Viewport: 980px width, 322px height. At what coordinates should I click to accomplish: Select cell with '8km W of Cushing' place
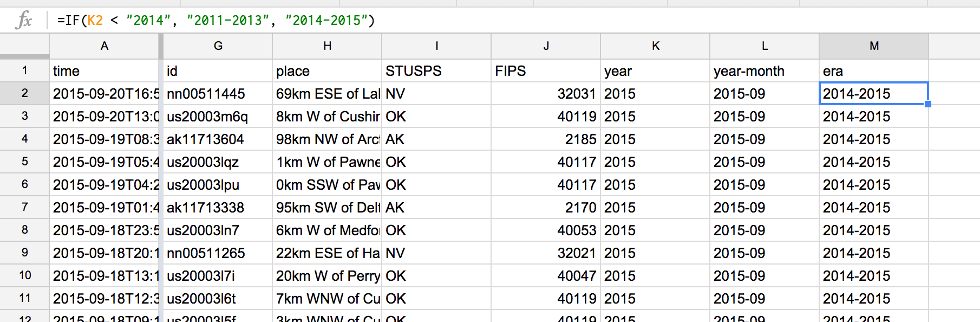tap(327, 117)
